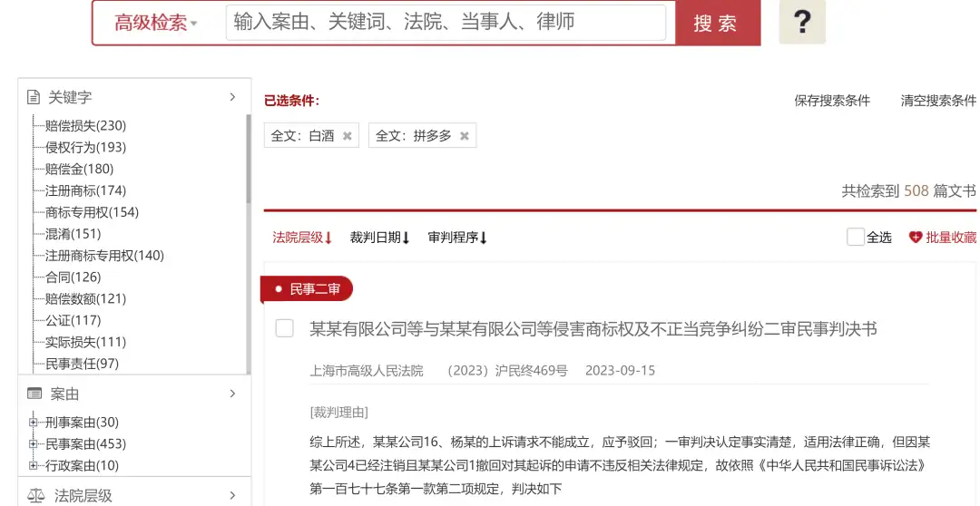Click the 批量收藏 heart icon
The height and width of the screenshot is (506, 980).
coord(916,238)
